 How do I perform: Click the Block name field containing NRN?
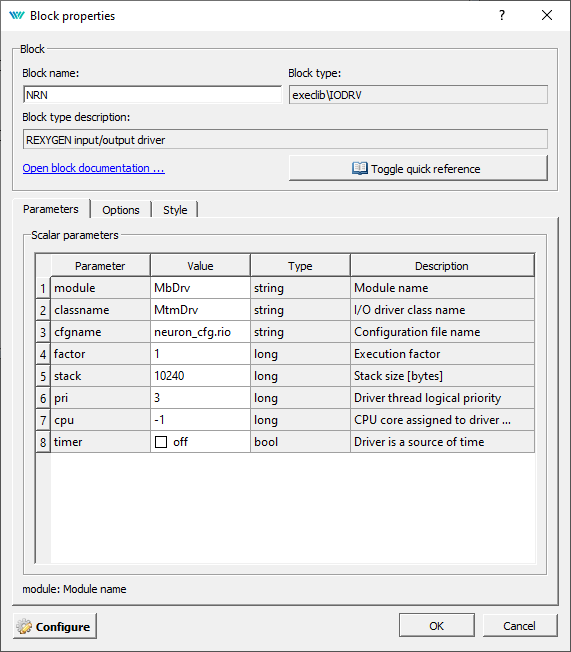[152, 95]
